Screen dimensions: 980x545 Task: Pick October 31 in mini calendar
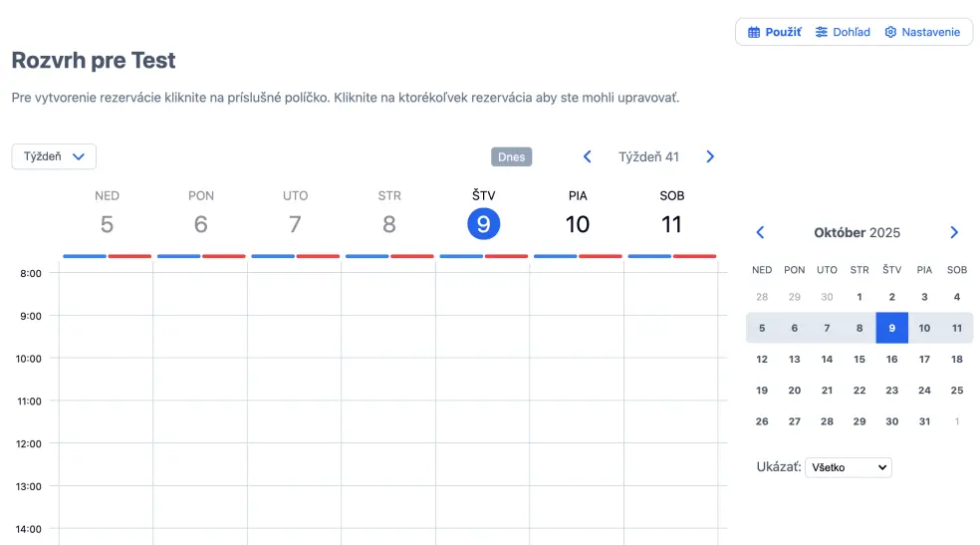click(924, 421)
